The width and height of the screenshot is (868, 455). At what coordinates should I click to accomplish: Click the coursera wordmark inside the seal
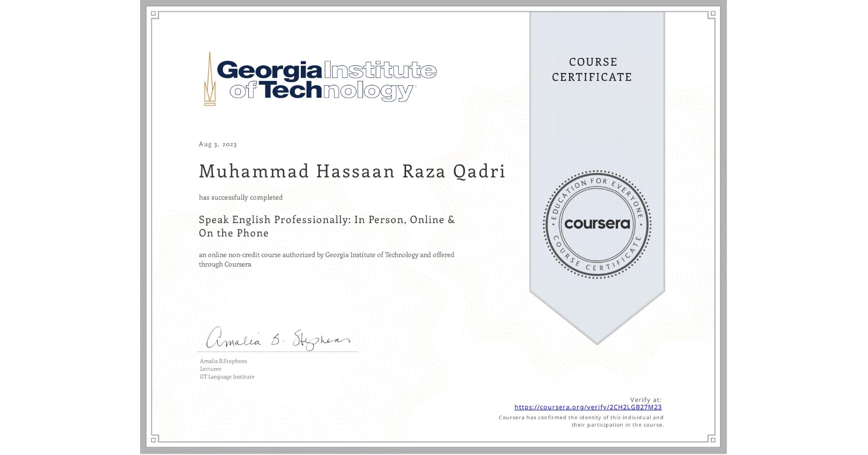(597, 224)
